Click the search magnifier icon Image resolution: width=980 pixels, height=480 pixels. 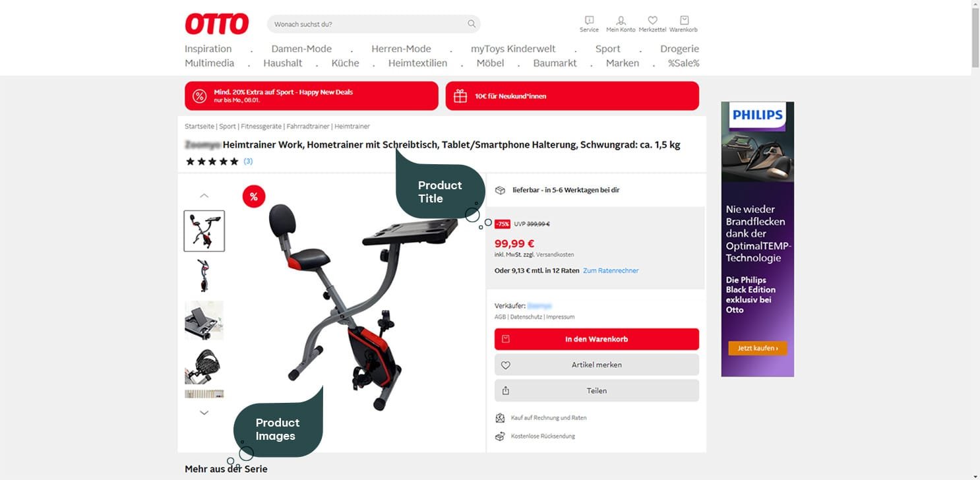point(472,24)
